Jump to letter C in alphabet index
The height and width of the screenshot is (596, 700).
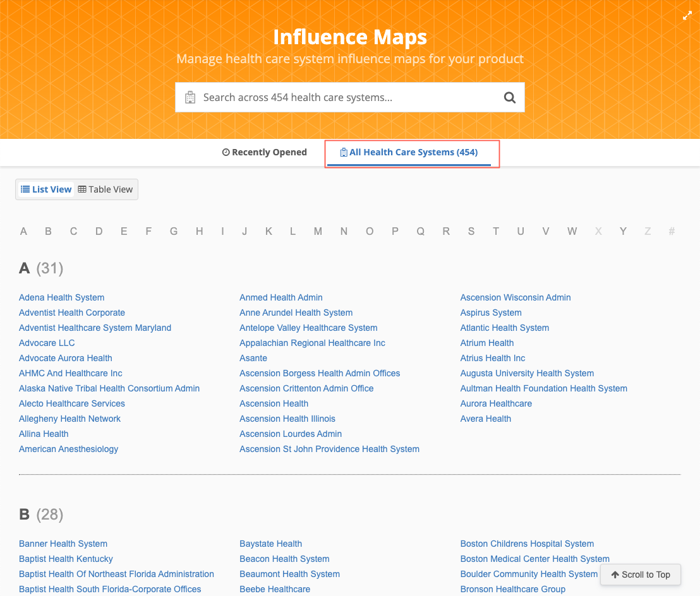click(74, 231)
